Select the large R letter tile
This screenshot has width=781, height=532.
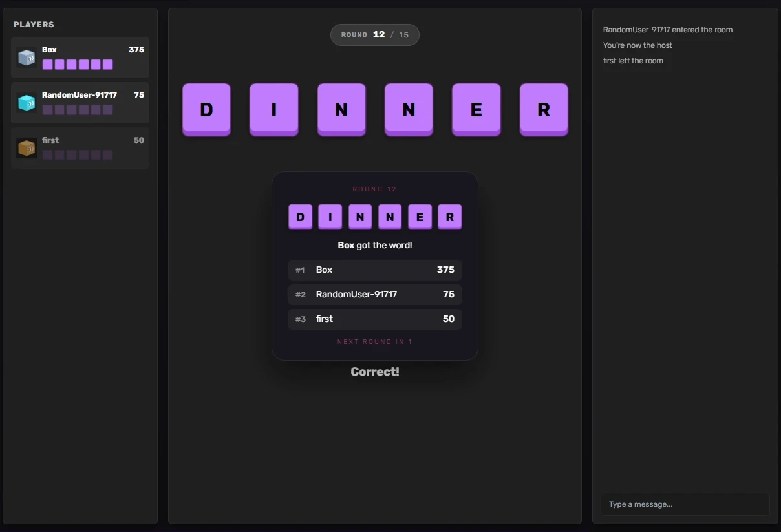click(x=544, y=109)
